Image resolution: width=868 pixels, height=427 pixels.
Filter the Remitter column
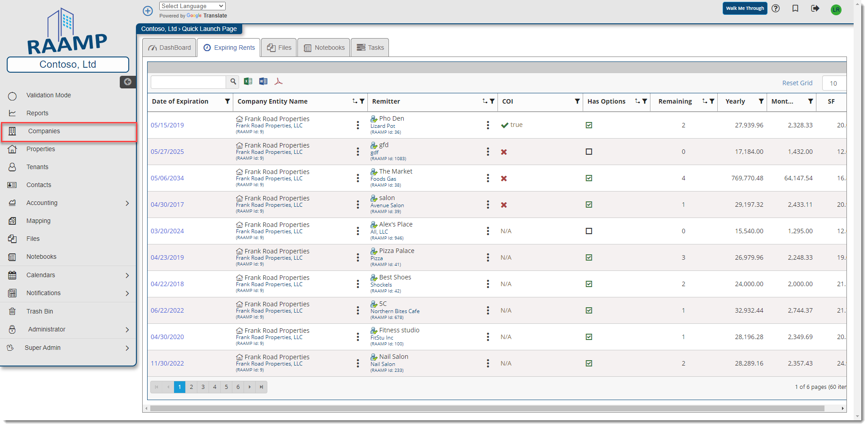click(492, 101)
